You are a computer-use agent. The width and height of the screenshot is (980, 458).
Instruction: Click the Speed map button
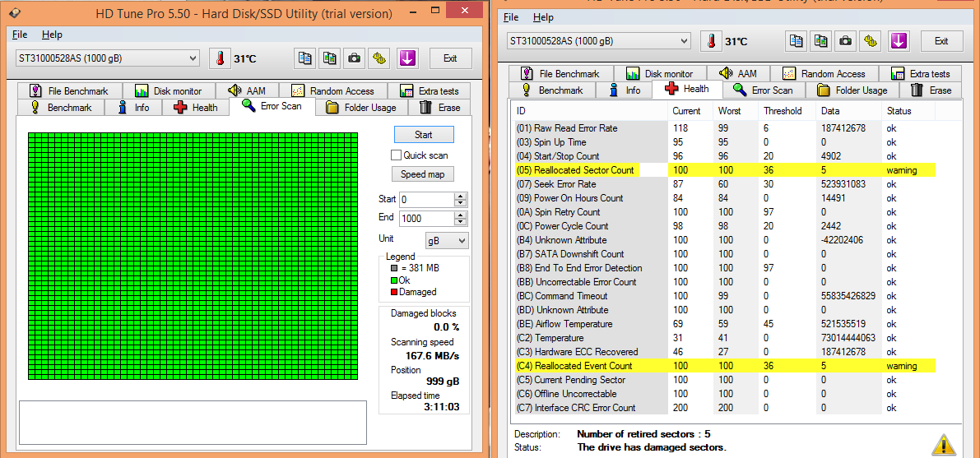[x=422, y=174]
